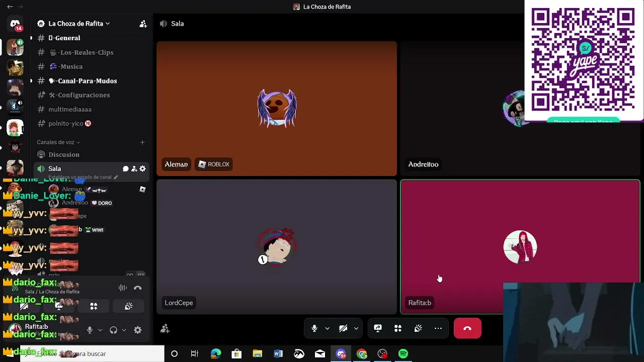Disconnect using the small phone icon in the voice panel
The height and width of the screenshot is (362, 644).
138,288
